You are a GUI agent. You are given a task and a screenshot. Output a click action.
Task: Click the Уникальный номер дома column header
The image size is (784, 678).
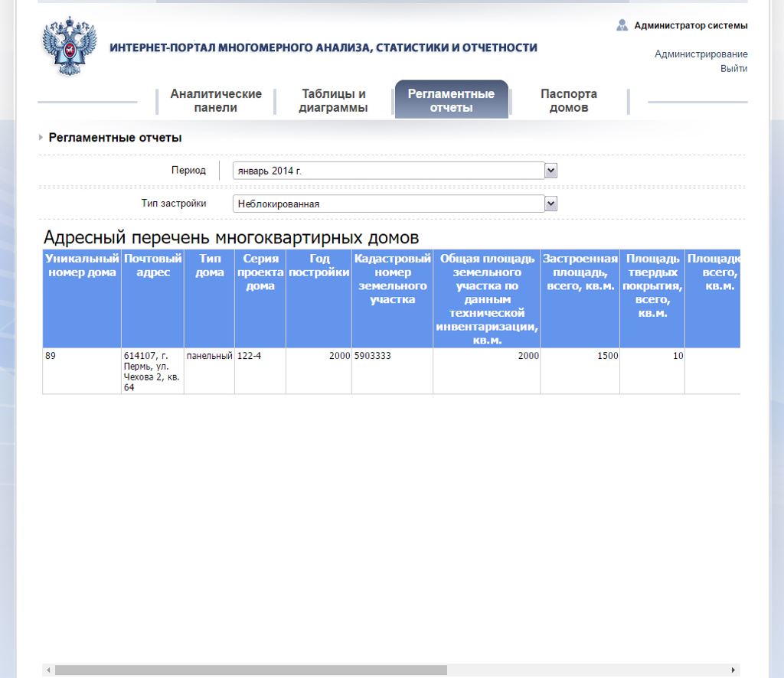[x=81, y=266]
